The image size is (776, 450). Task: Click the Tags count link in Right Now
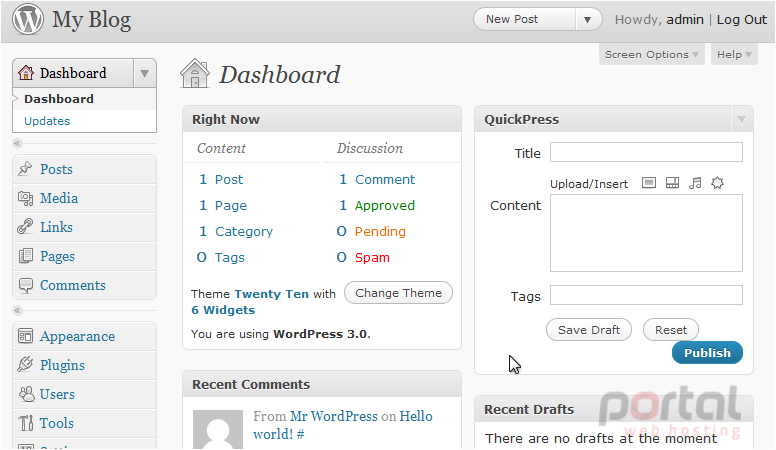(230, 257)
